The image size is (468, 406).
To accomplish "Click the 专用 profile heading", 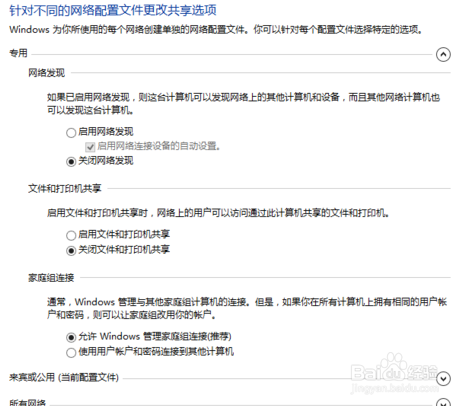I will coord(18,53).
